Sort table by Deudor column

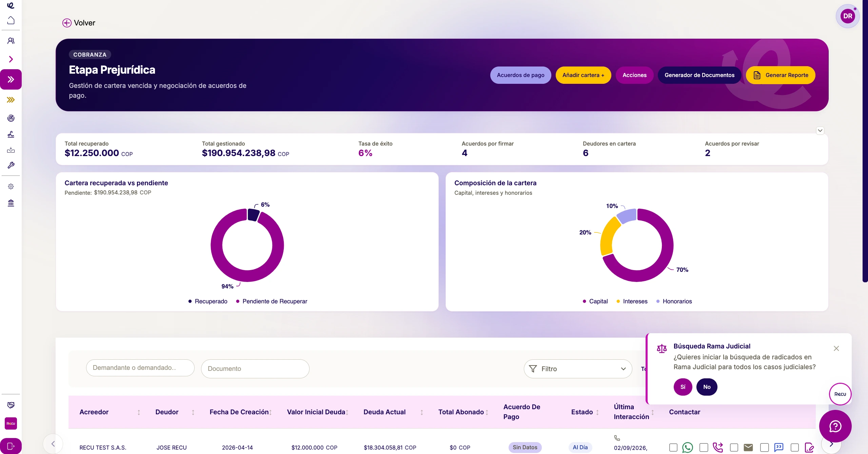pyautogui.click(x=193, y=412)
